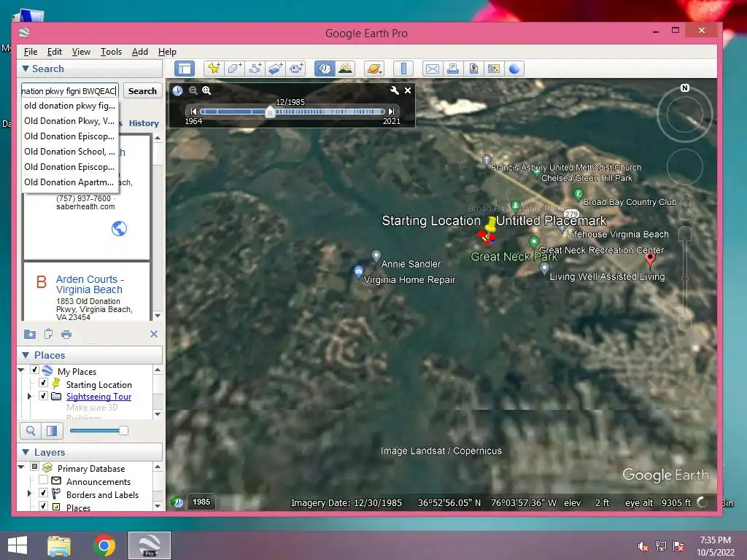The width and height of the screenshot is (747, 560).
Task: Open website globe icon for result A
Action: tap(119, 229)
